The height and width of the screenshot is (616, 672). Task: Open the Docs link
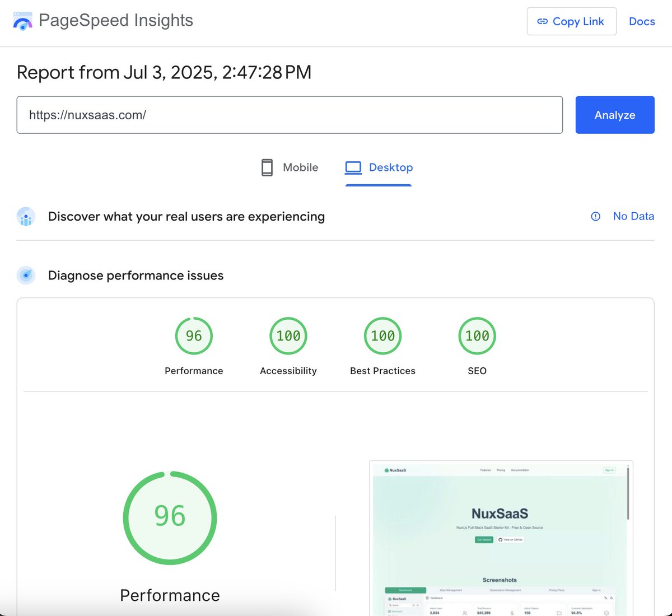[x=642, y=21]
